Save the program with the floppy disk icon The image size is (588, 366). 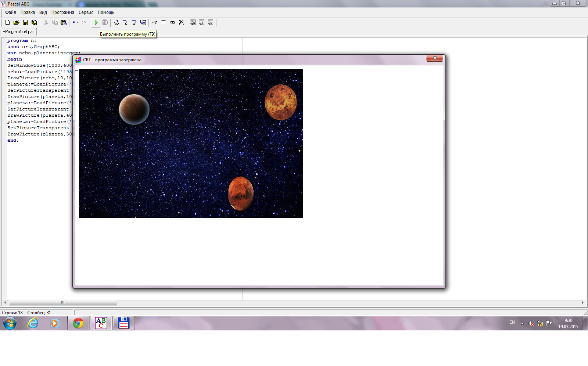click(25, 22)
